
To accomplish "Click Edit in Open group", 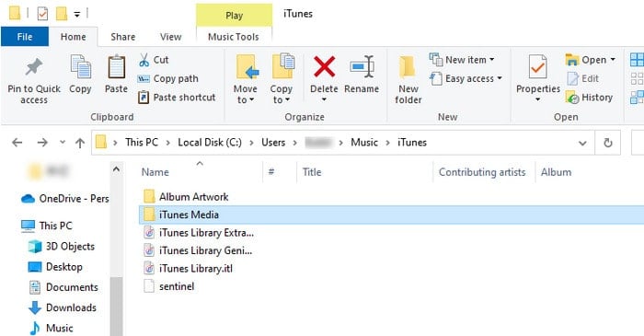I will tap(583, 78).
